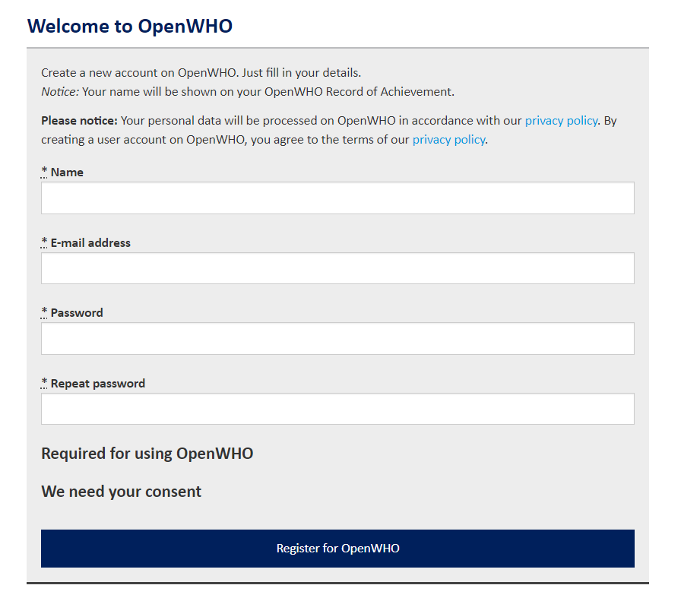The width and height of the screenshot is (700, 601).
Task: Open the first privacy policy link
Action: click(x=561, y=121)
